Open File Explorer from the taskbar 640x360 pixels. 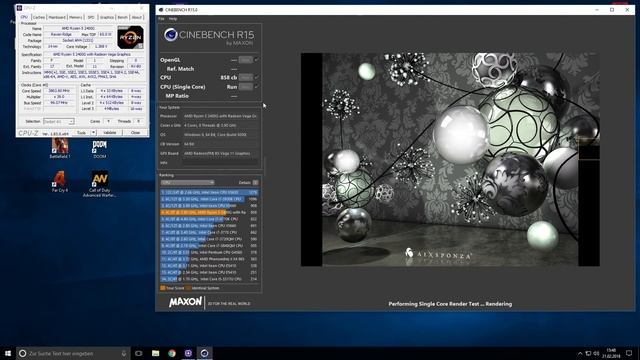[156, 353]
